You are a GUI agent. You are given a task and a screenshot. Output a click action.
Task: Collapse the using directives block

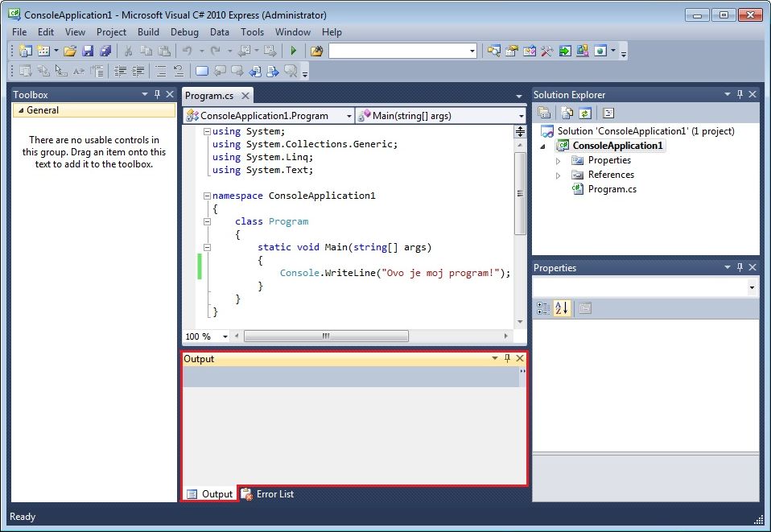coord(208,131)
